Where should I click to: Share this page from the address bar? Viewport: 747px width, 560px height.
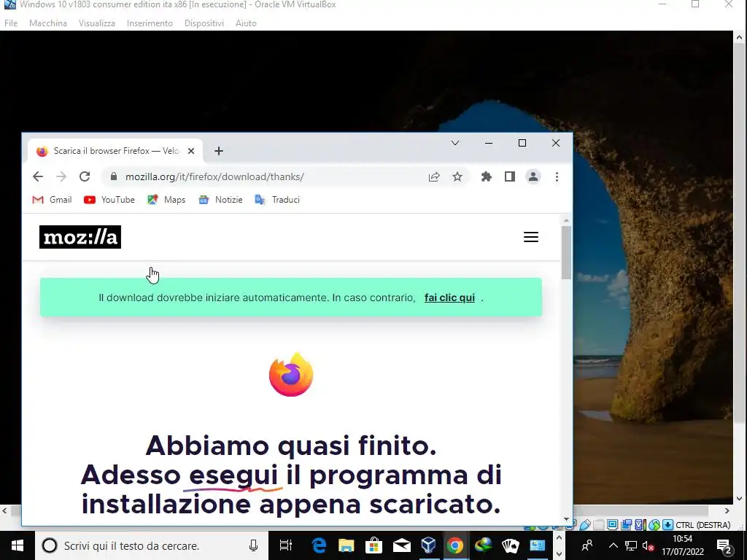(433, 176)
